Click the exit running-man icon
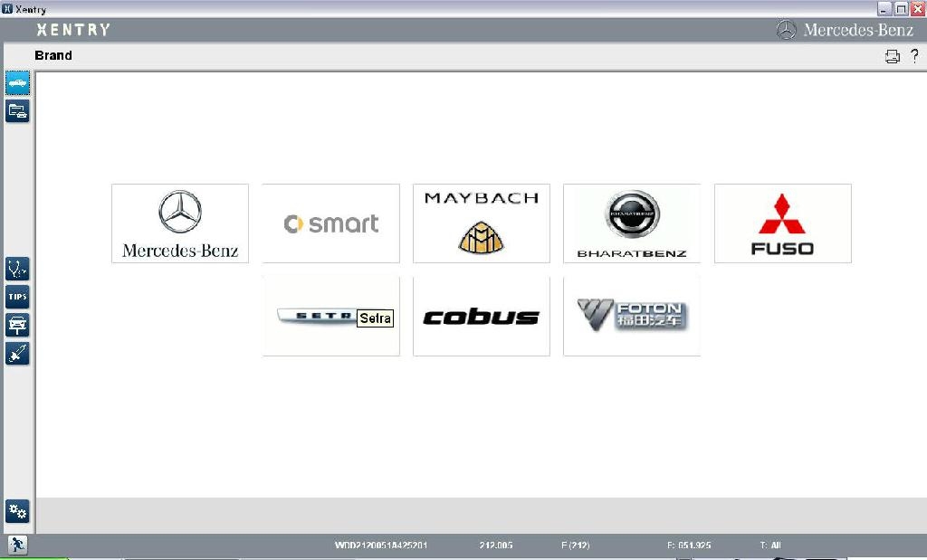The width and height of the screenshot is (927, 560). click(17, 545)
